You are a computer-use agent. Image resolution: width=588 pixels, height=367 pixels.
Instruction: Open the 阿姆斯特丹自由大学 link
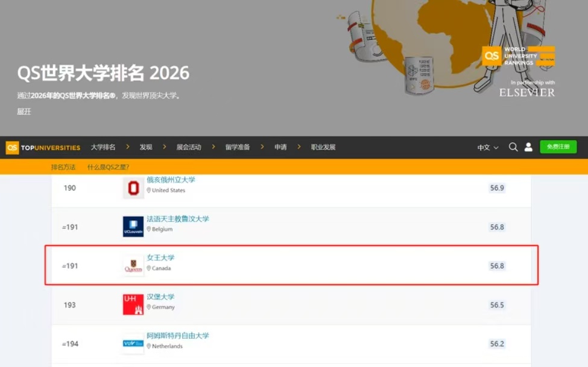178,336
